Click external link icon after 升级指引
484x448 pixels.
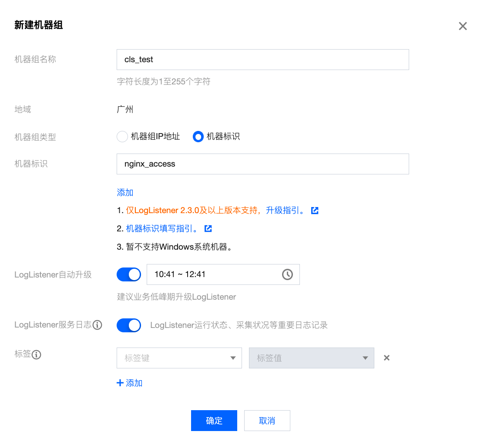point(315,211)
